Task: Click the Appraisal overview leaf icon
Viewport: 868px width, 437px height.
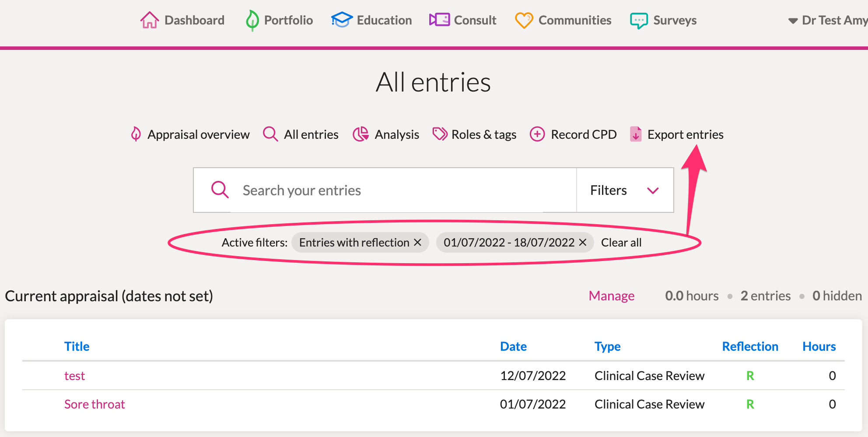Action: [x=136, y=134]
